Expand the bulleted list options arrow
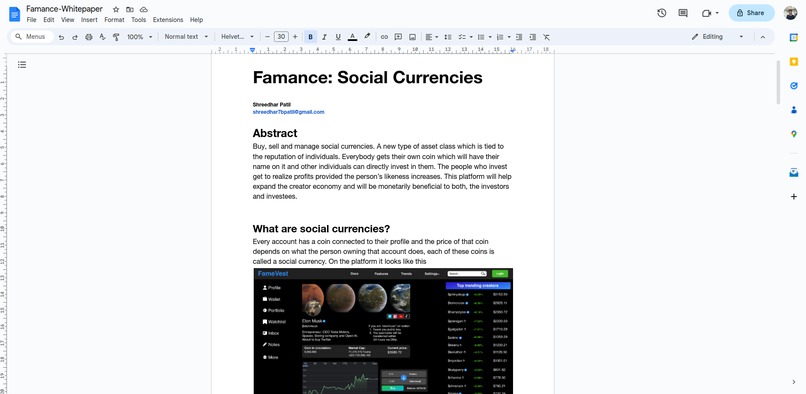806x394 pixels. pyautogui.click(x=490, y=37)
